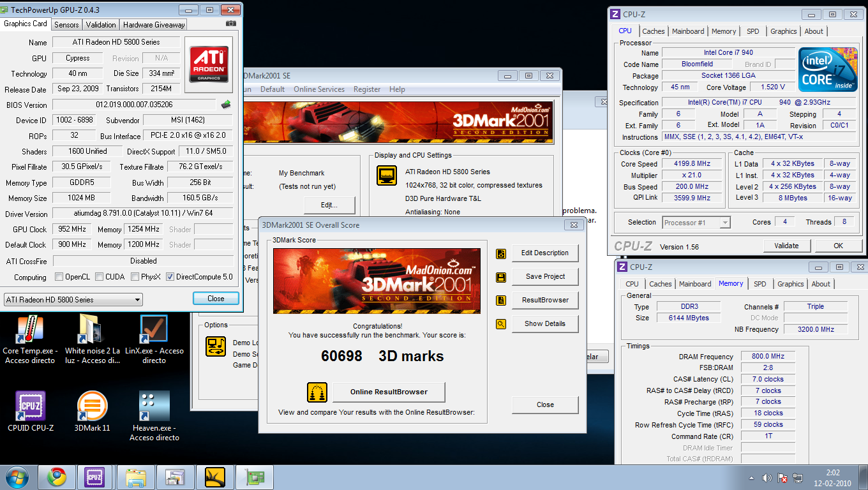This screenshot has height=490, width=868.
Task: Switch to the Validation tab in GPU-Z
Action: pyautogui.click(x=101, y=24)
